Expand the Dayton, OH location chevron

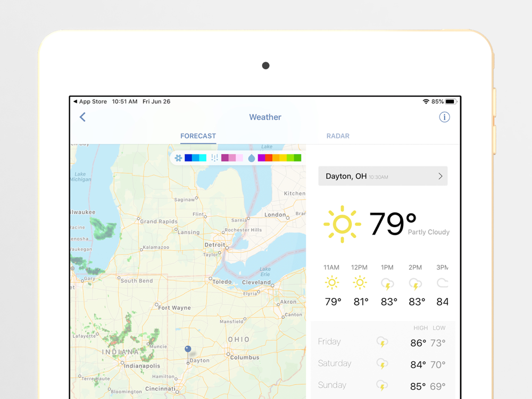click(440, 176)
